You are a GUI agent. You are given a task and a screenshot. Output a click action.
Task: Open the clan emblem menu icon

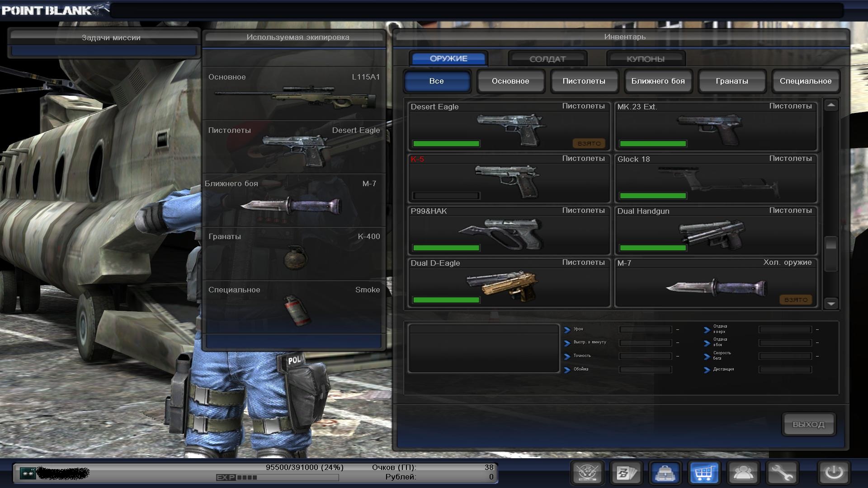[x=587, y=473]
